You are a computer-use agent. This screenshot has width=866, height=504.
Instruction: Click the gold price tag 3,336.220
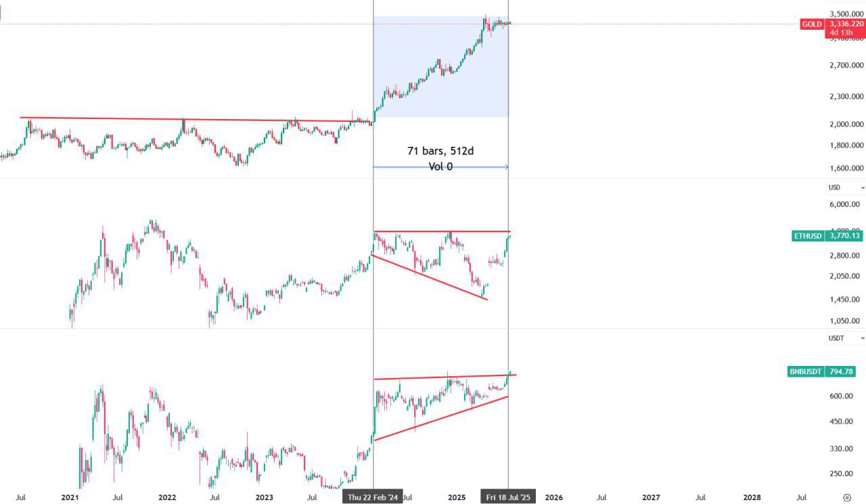[846, 24]
